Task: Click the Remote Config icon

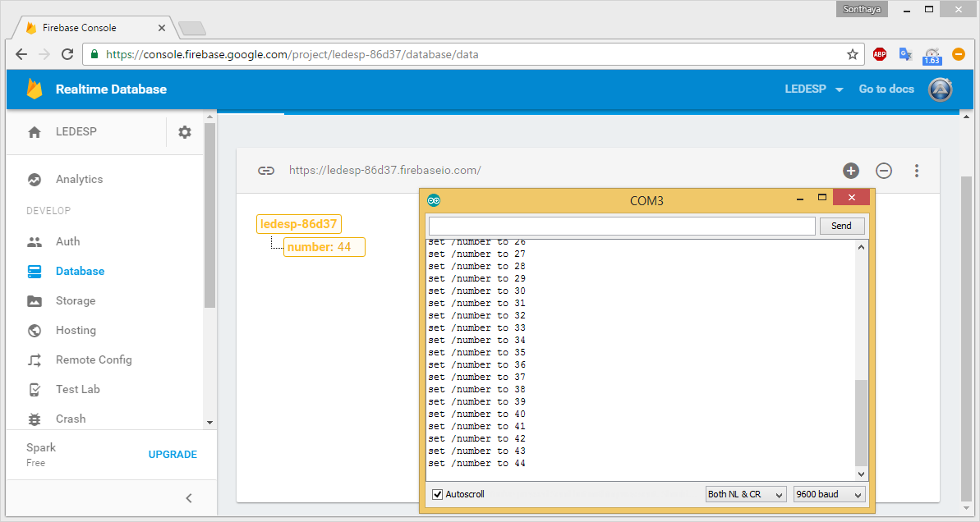Action: tap(35, 359)
